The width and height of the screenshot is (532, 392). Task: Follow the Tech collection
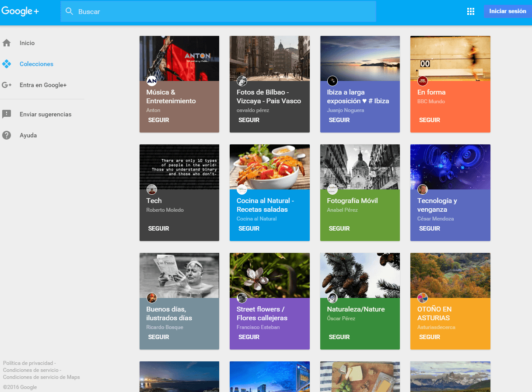point(158,228)
